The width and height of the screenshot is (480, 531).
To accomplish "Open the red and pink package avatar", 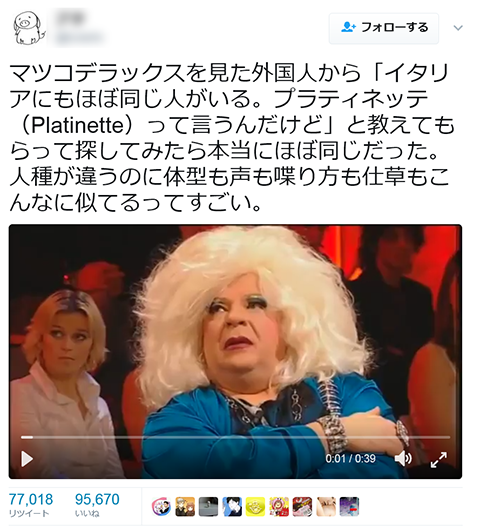I will [302, 507].
